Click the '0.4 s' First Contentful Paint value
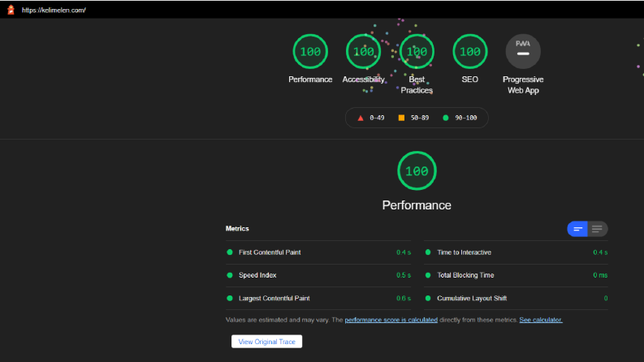Screen dimensions: 644x362 coord(404,252)
